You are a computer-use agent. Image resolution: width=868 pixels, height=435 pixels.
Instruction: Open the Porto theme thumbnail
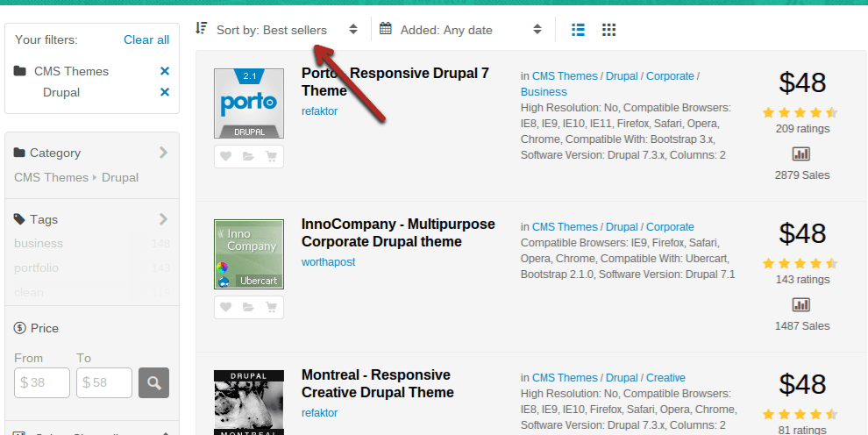pos(249,103)
